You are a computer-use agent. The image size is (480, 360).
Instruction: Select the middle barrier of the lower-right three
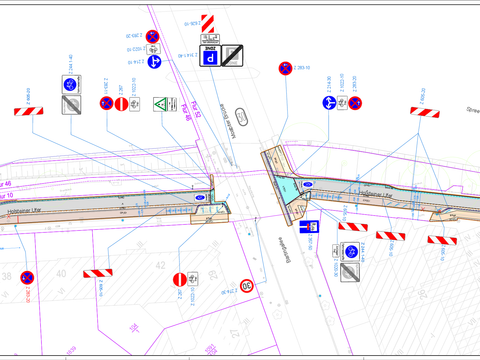(391, 236)
